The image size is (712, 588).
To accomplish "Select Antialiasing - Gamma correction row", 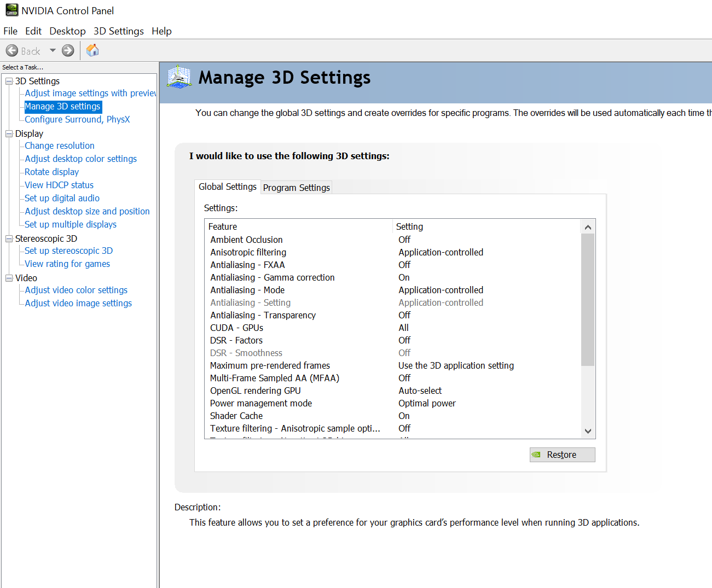I will (x=392, y=277).
